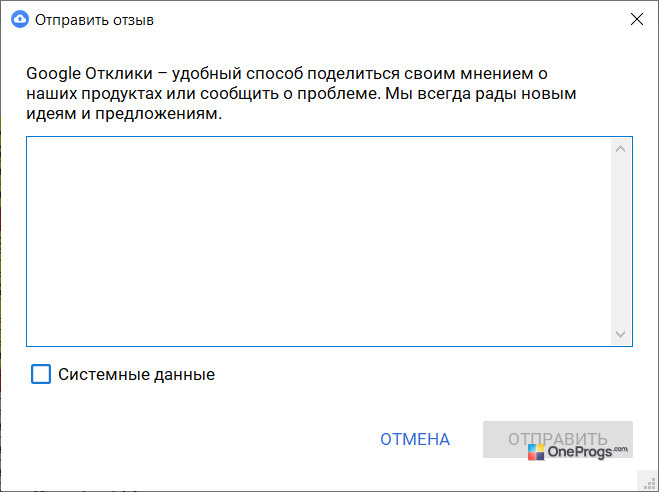This screenshot has height=492, width=659.
Task: Click the Google Отклики description paragraph
Action: [301, 93]
